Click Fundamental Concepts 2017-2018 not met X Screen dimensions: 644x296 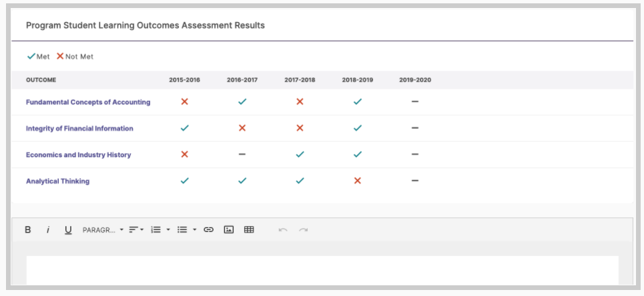click(x=300, y=101)
